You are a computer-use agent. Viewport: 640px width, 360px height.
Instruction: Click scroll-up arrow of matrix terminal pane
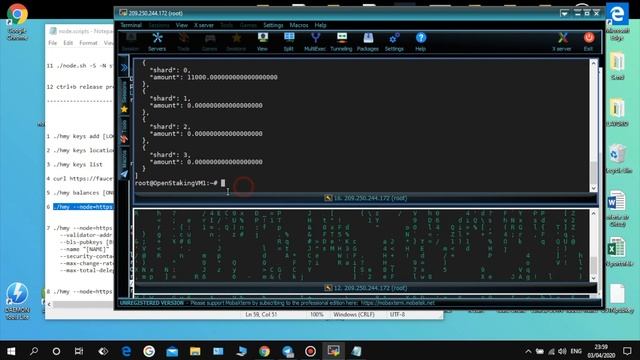pos(594,213)
